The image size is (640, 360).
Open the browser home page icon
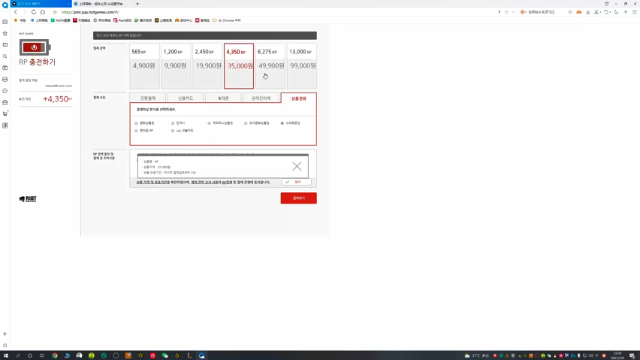[x=42, y=12]
